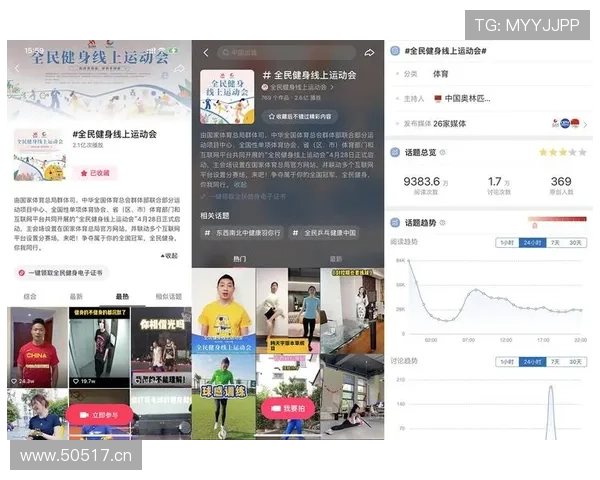Select 24小时 in 讨论趋势 range
This screenshot has height=480, width=600.
[532, 362]
